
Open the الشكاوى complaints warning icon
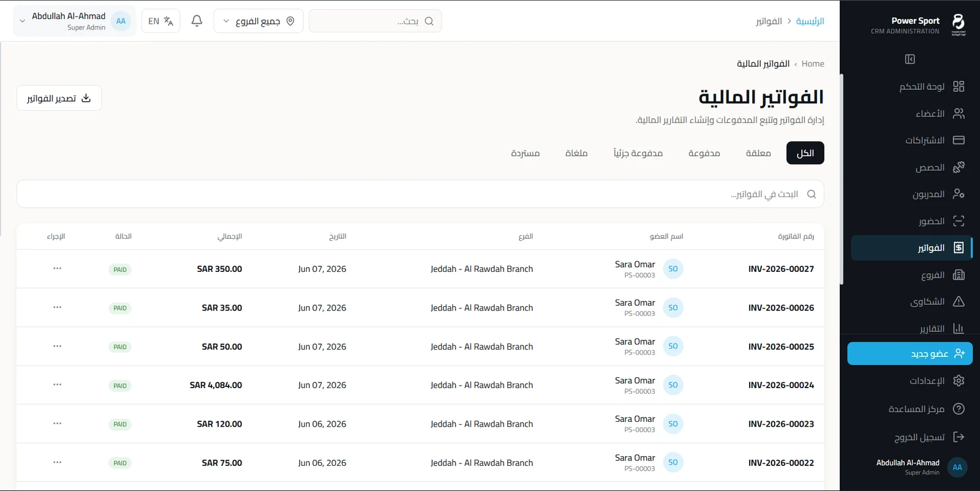pos(959,302)
